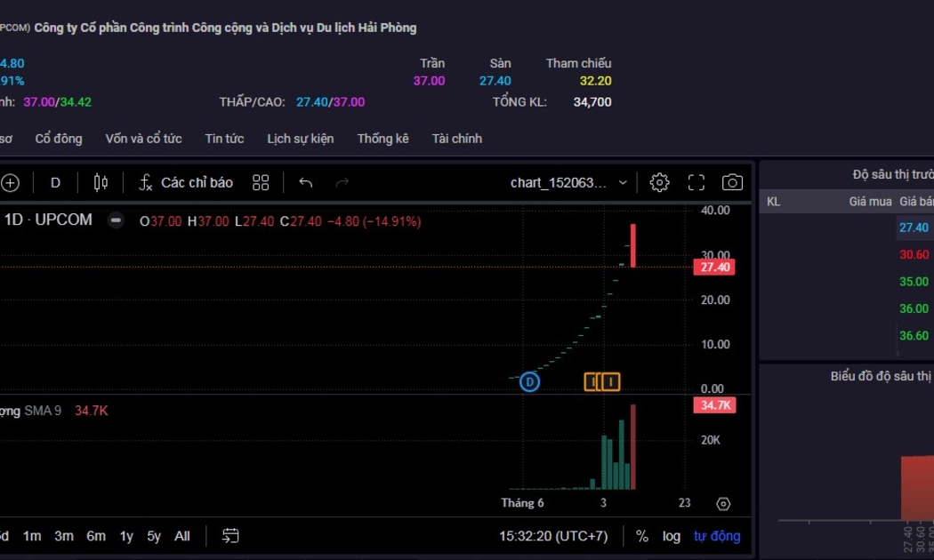934x560 pixels.
Task: Toggle the 'tự động' auto scale
Action: pos(717,536)
